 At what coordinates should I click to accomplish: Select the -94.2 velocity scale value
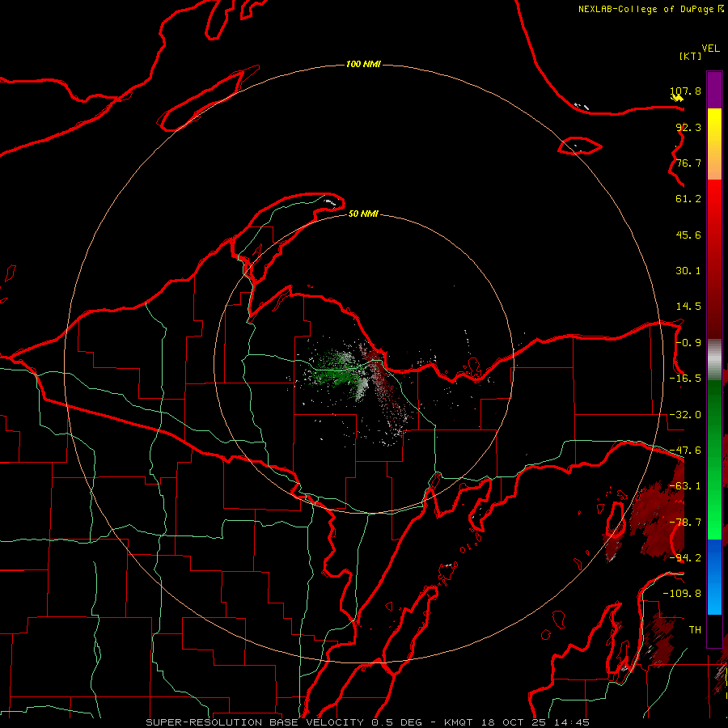click(x=685, y=558)
